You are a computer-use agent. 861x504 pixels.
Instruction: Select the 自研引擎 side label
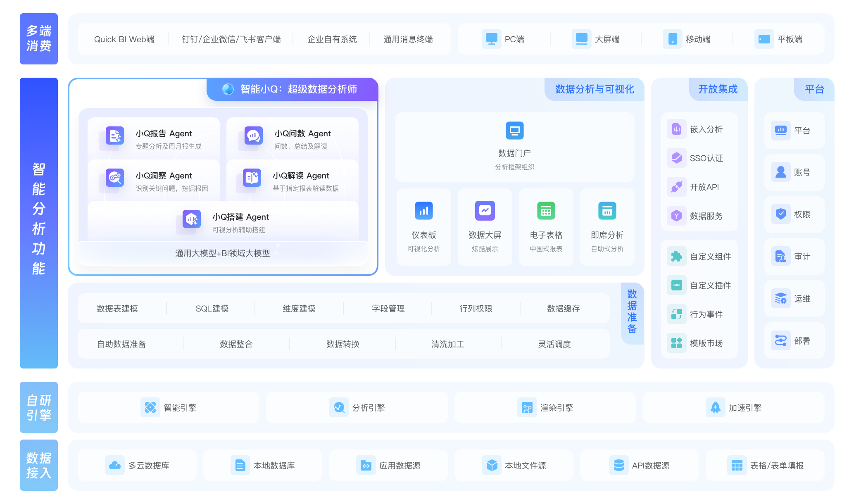(39, 407)
